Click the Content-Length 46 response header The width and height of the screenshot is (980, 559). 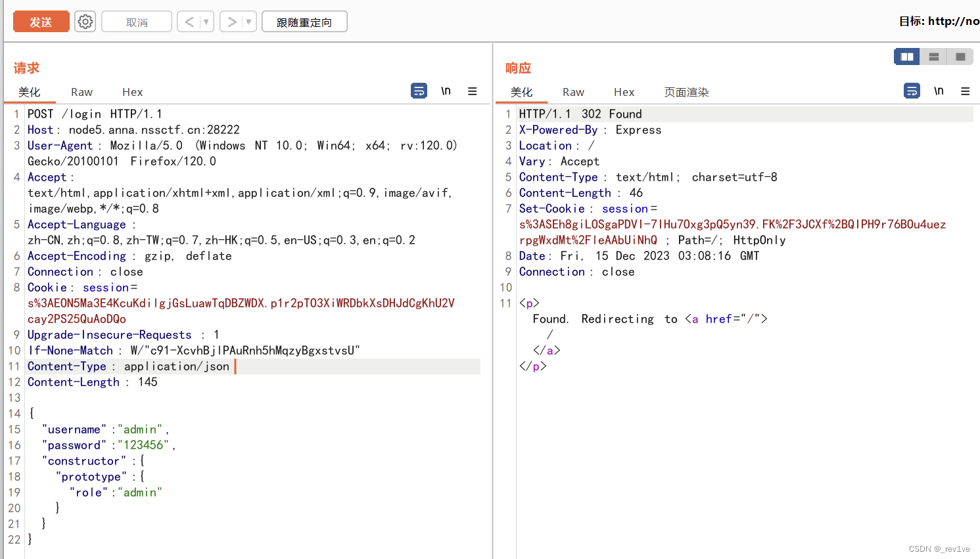point(581,192)
